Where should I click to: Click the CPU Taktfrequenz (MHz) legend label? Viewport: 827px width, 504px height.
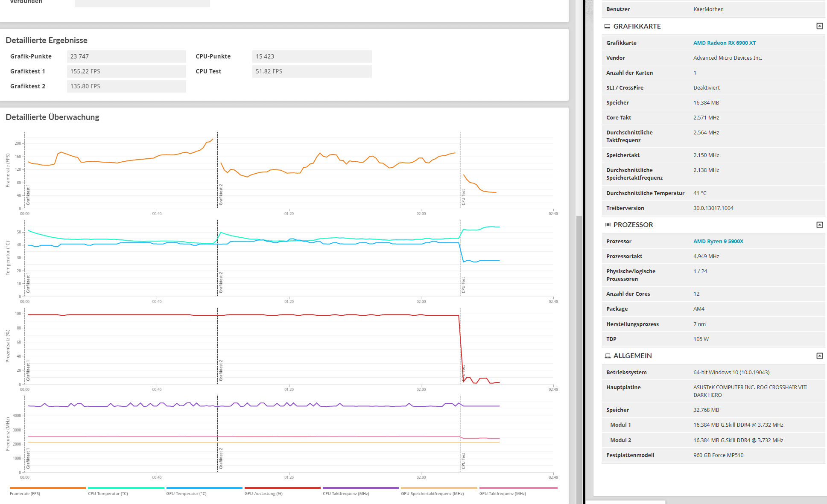point(346,494)
